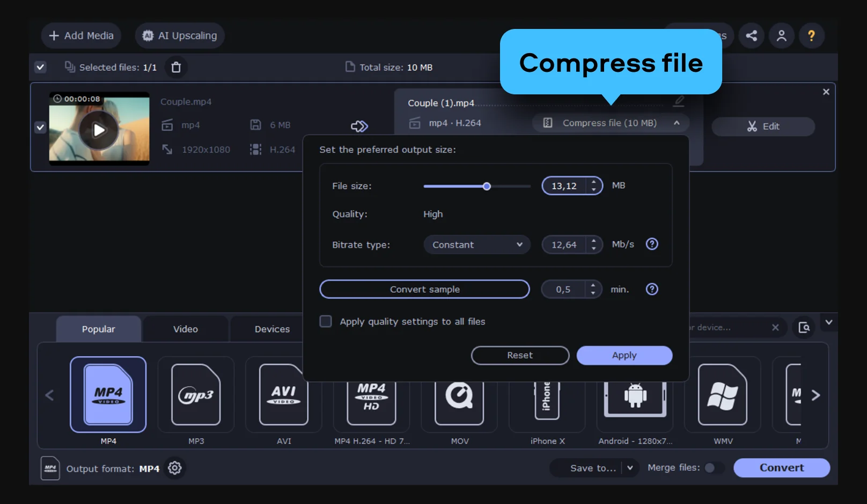Viewport: 867px width, 504px height.
Task: Click the File size slider handle
Action: pos(487,186)
